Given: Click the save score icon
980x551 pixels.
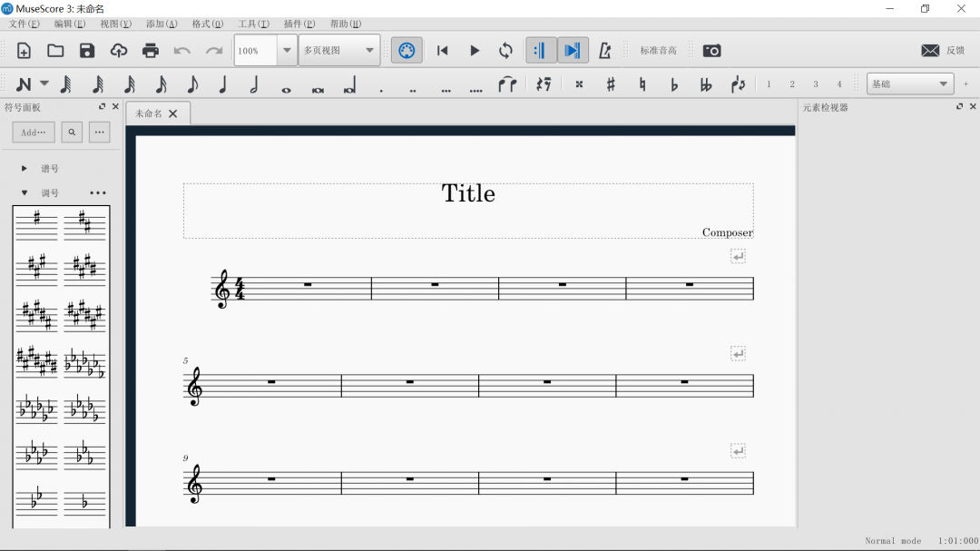Looking at the screenshot, I should (87, 51).
